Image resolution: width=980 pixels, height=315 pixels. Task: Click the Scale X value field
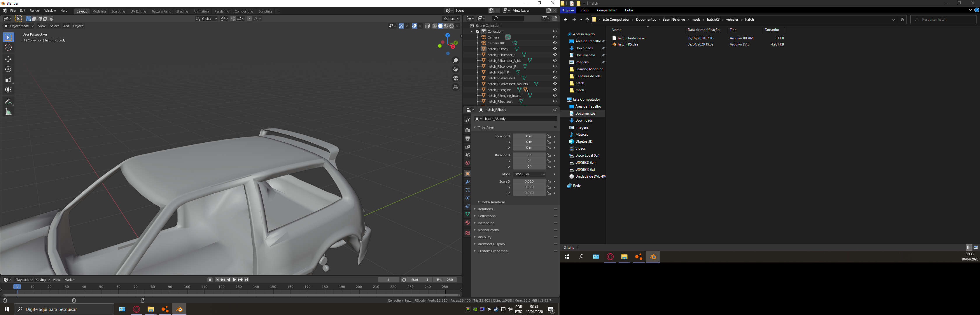point(529,181)
